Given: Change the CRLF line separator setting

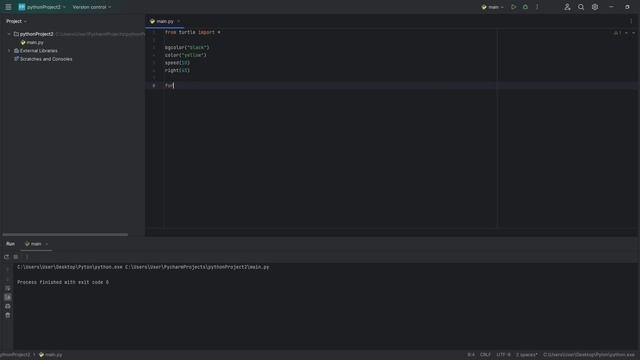Looking at the screenshot, I should click(x=485, y=355).
